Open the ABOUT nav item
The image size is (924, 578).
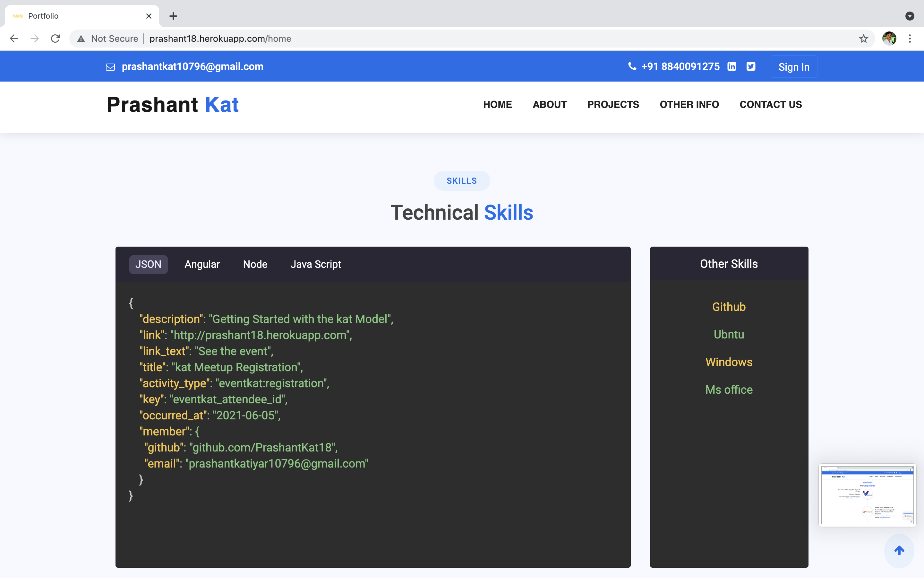pos(550,104)
